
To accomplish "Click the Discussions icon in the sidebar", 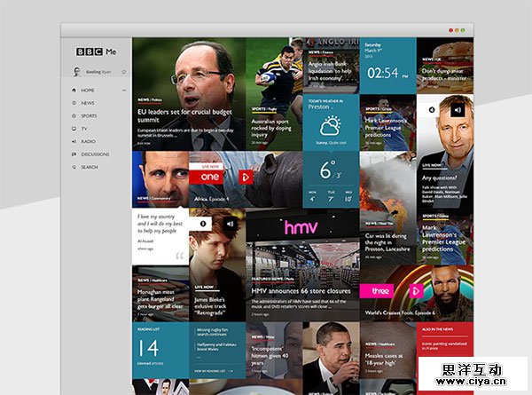I will [73, 154].
